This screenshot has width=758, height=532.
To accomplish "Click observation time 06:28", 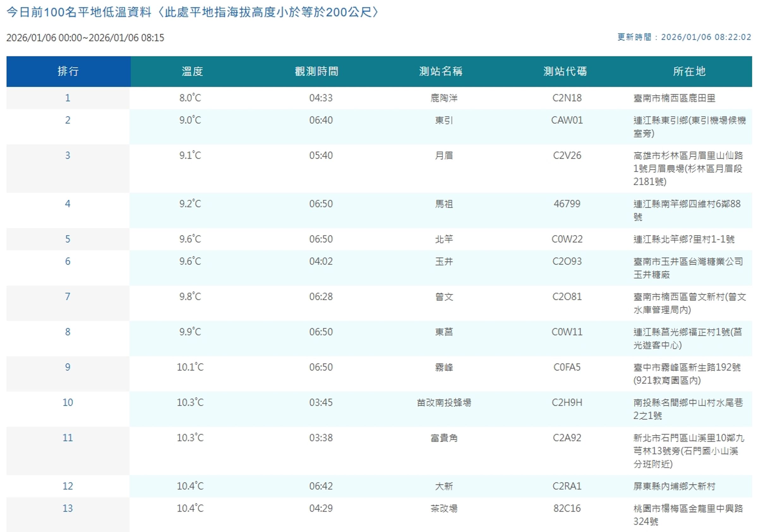I will [321, 297].
